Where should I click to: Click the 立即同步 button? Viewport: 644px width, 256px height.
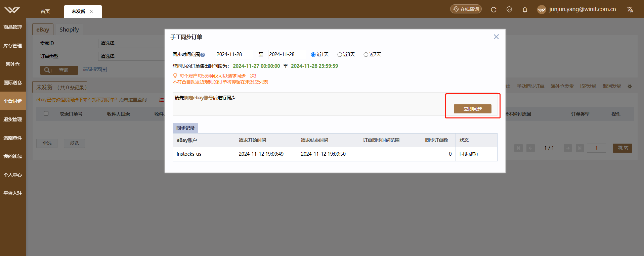[473, 109]
